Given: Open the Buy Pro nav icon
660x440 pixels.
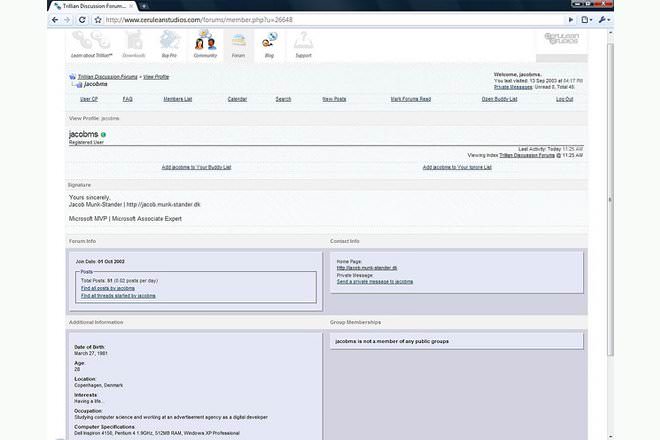Looking at the screenshot, I should [169, 45].
